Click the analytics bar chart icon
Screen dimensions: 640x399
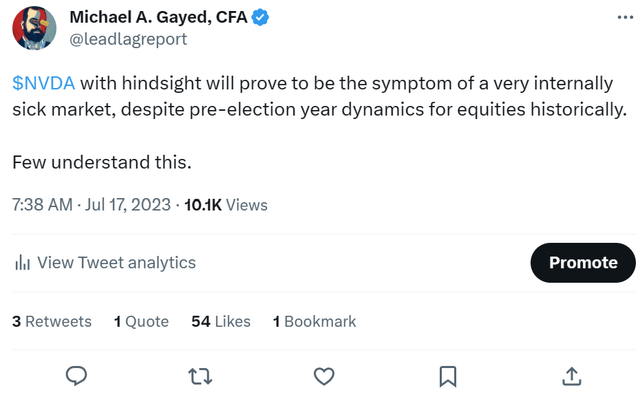tap(22, 262)
